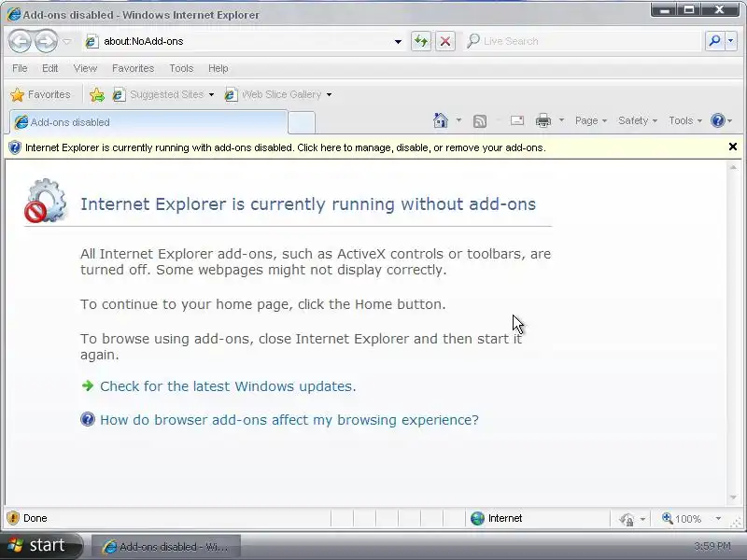Expand the Home button dropdown arrow
The width and height of the screenshot is (747, 560).
tap(458, 120)
